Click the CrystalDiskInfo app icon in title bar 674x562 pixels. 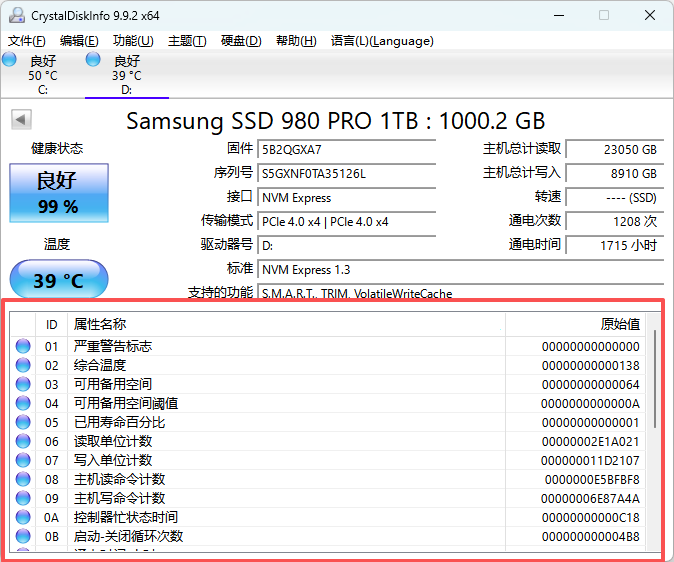17,15
